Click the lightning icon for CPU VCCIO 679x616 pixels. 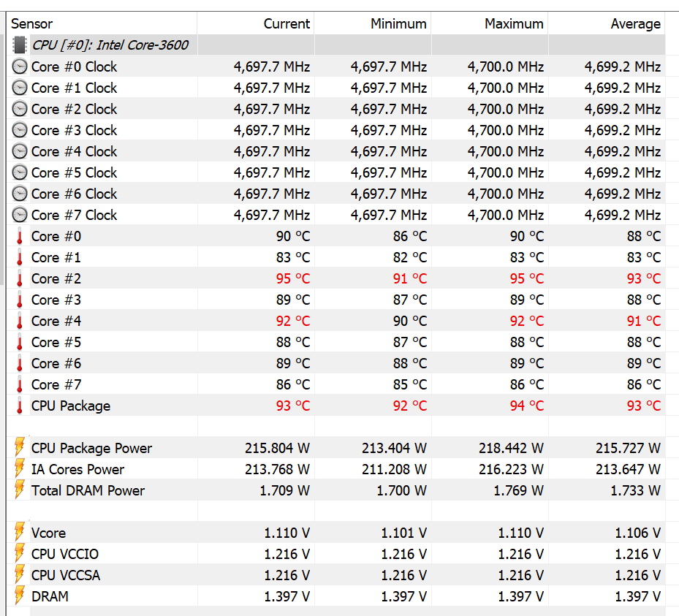(20, 553)
